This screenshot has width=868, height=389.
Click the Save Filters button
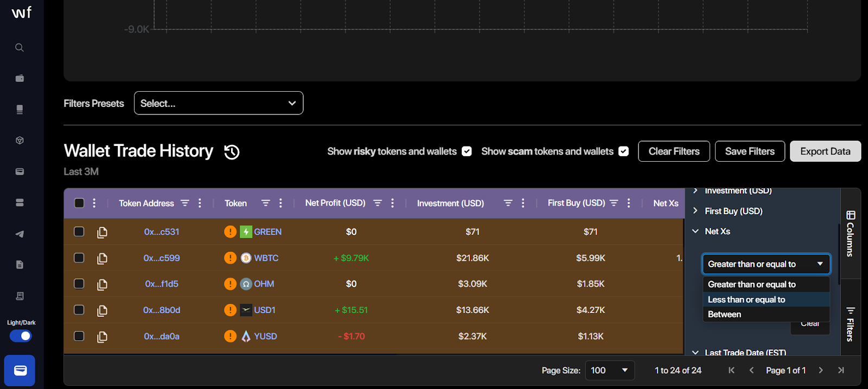750,151
